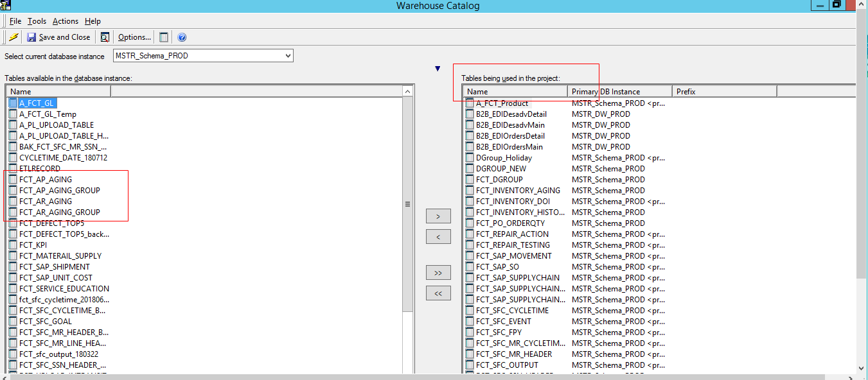Viewport: 868px width, 380px height.
Task: Open the File menu
Action: 15,21
